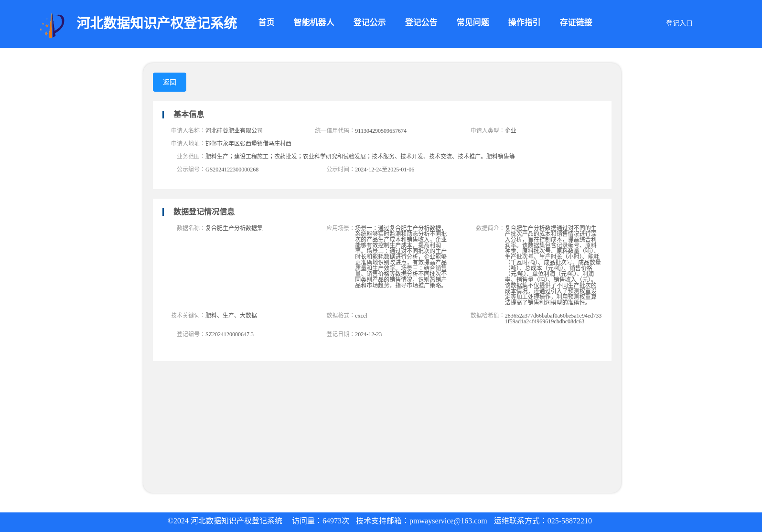
Task: Select contact phone 025-58872210
Action: point(569,521)
